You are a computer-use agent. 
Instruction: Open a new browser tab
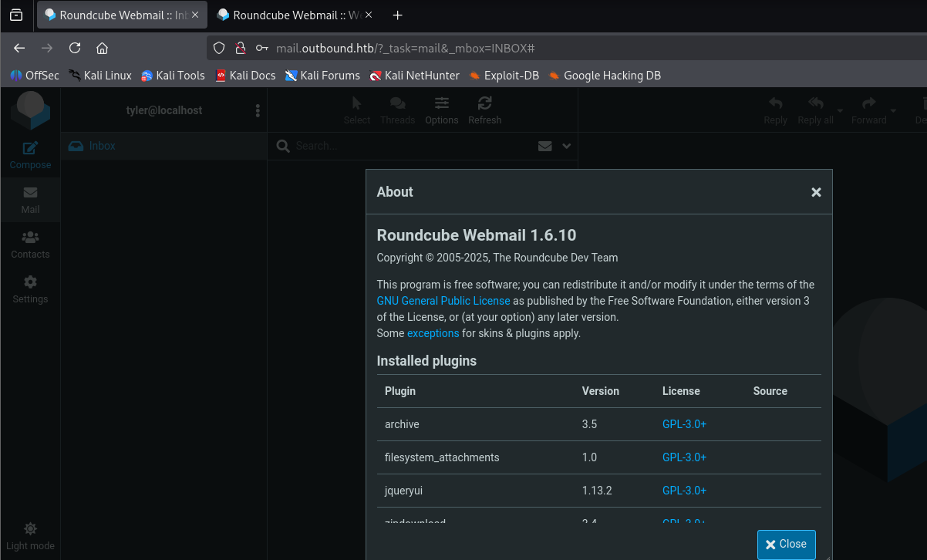[x=398, y=15]
